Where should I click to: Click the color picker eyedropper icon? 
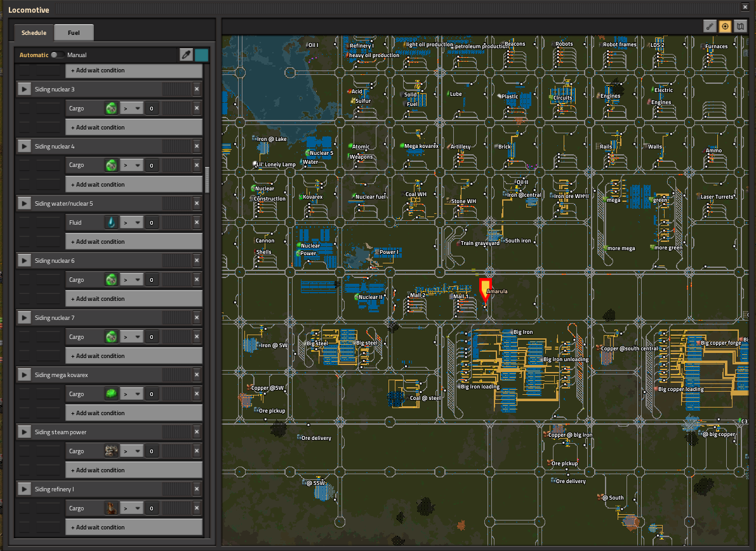click(x=186, y=55)
